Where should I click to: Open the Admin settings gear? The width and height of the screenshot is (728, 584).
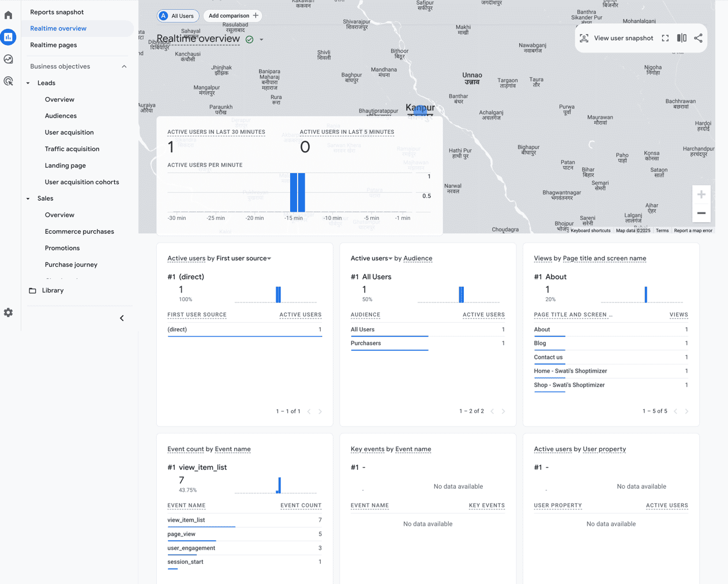coord(8,312)
